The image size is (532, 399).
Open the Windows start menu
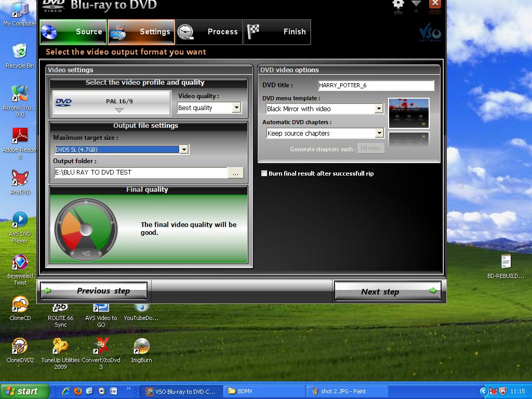(x=24, y=391)
